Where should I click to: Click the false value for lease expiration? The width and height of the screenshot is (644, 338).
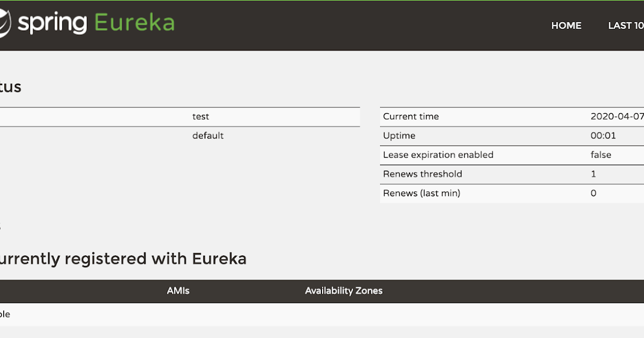tap(602, 155)
